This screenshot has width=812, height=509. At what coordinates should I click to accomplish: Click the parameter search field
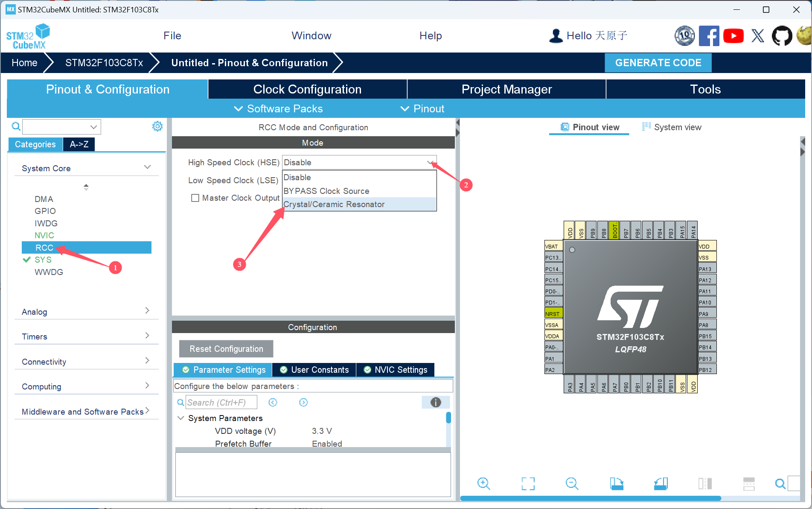[221, 402]
